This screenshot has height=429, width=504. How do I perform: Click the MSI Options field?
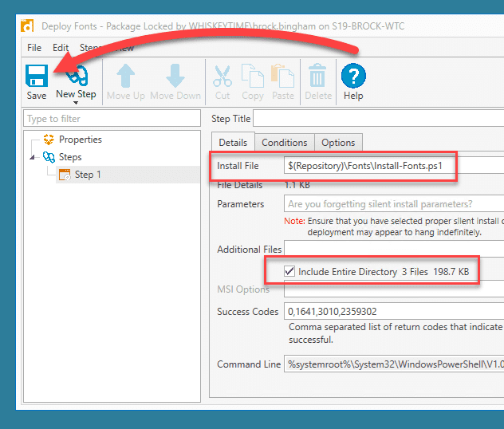pyautogui.click(x=394, y=289)
